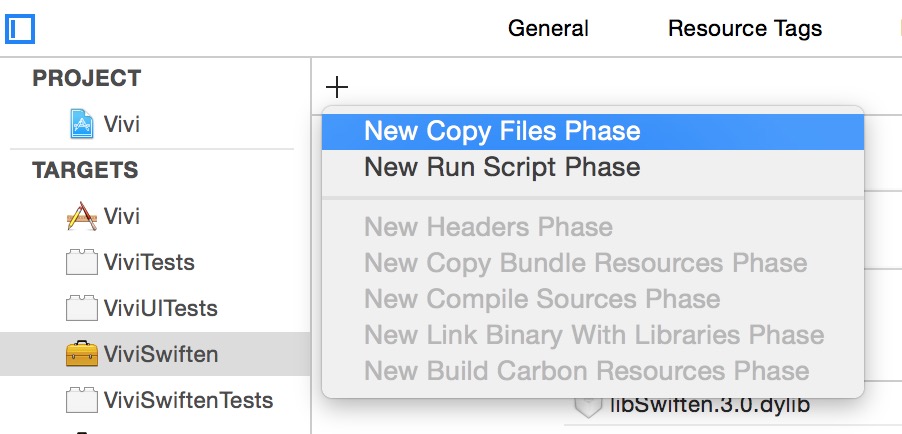The height and width of the screenshot is (434, 902).
Task: Select the ViviSwiften target row
Action: pyautogui.click(x=161, y=354)
